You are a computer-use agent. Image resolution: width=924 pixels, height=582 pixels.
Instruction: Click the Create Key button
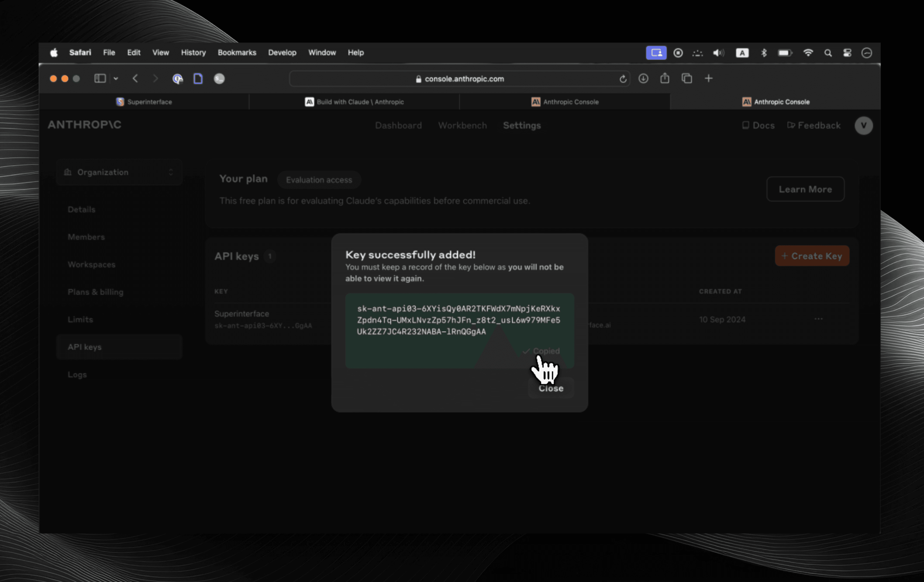[x=812, y=255]
